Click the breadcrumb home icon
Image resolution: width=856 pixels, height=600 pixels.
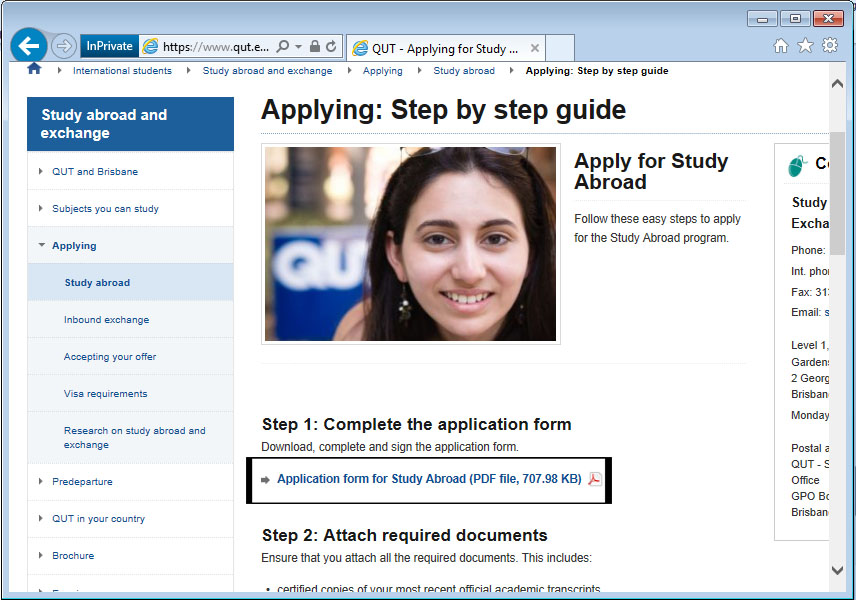[34, 69]
